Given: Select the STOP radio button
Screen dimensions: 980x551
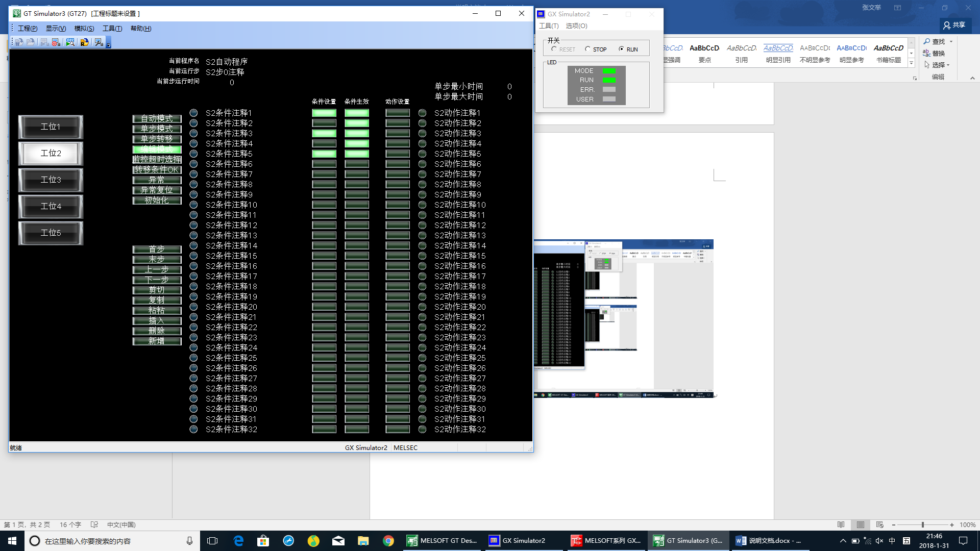Looking at the screenshot, I should point(587,49).
